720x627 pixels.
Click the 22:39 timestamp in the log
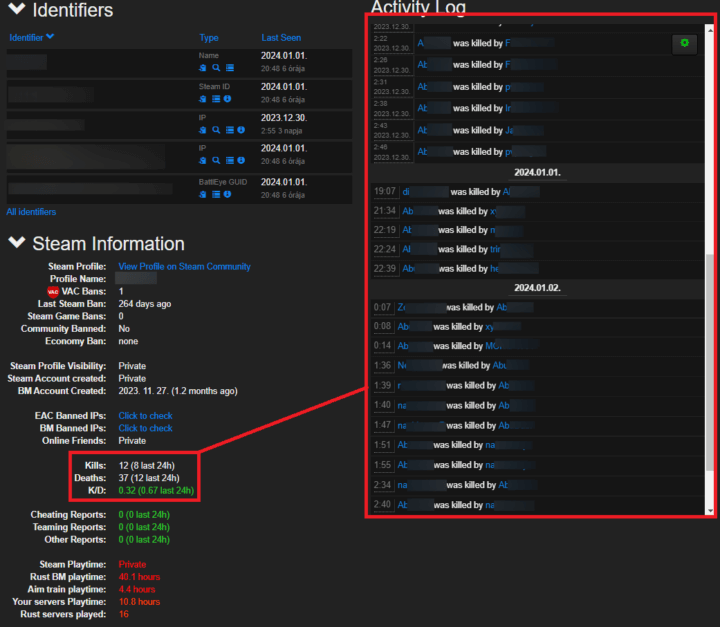pos(384,269)
